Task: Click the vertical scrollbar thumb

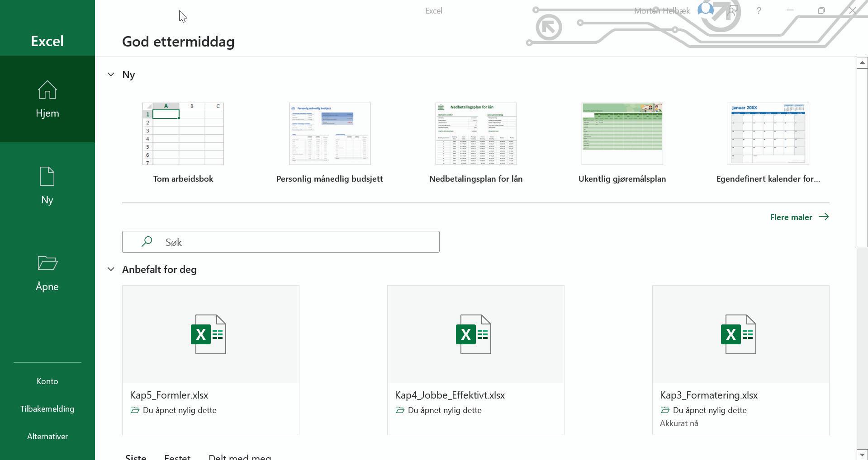Action: tap(862, 157)
